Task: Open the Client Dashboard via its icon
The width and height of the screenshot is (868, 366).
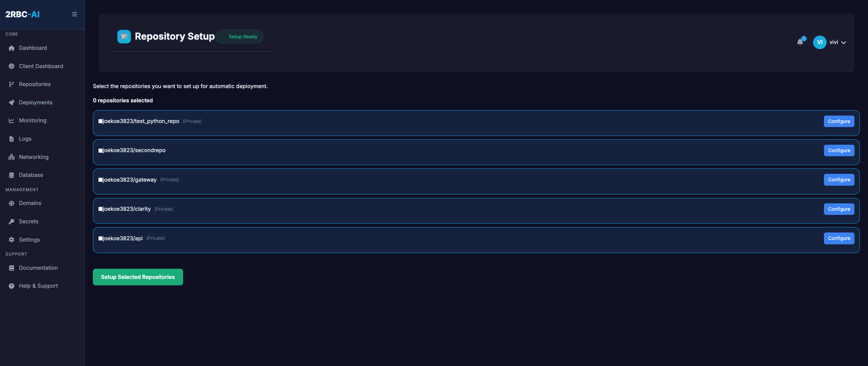Action: point(11,66)
